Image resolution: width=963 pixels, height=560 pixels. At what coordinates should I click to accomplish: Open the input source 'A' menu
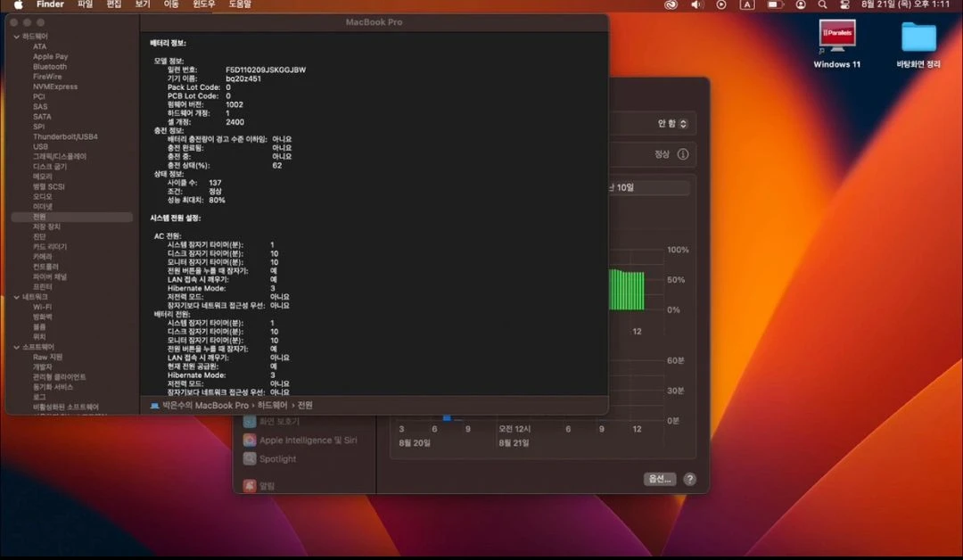coord(747,4)
